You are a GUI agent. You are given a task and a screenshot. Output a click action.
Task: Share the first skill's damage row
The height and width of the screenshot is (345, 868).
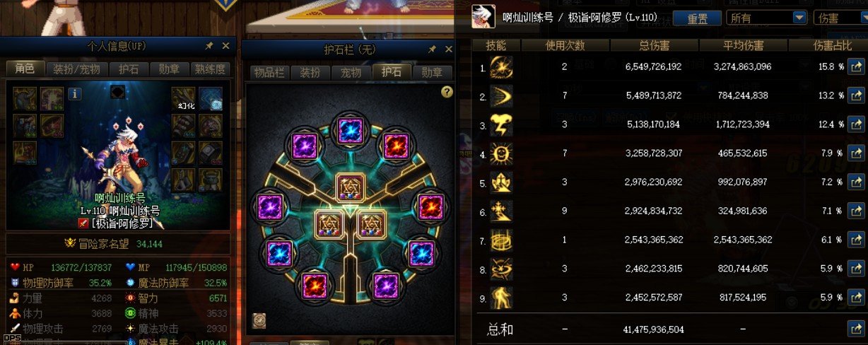point(856,68)
